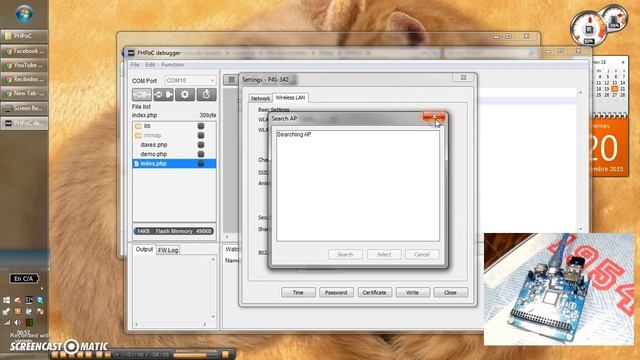Click inside the Search AP results list
Screen dimensions: 640x360
tap(358, 186)
